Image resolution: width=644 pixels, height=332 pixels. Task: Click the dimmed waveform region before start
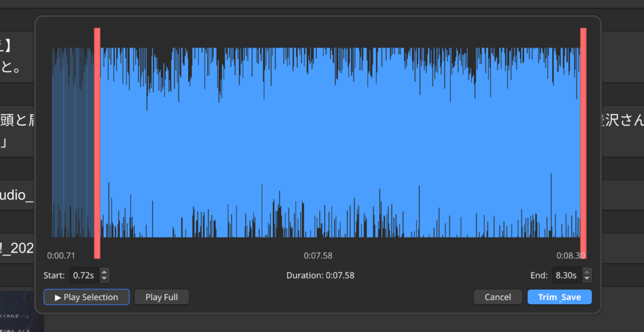pos(73,142)
